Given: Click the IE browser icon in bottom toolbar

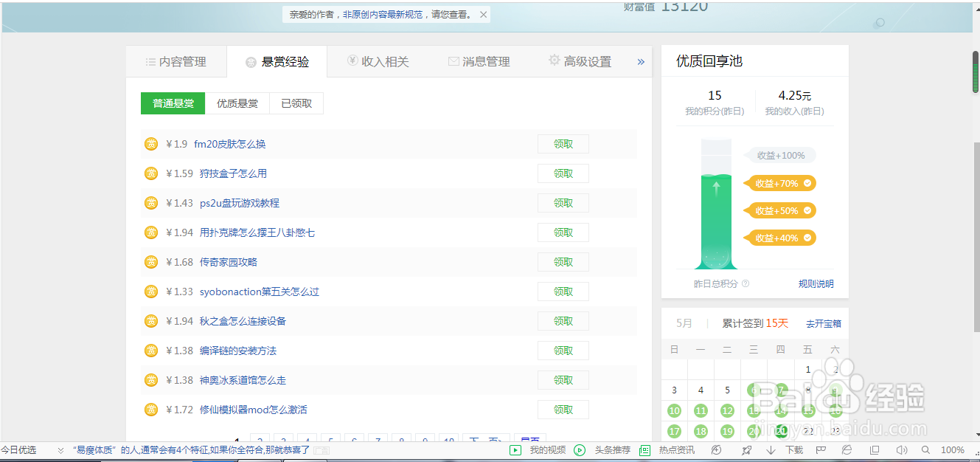Looking at the screenshot, I should (x=847, y=449).
